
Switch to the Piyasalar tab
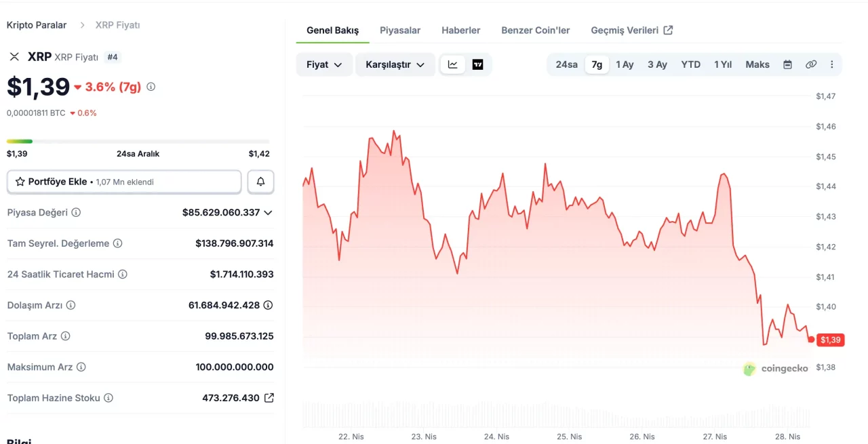coord(400,30)
